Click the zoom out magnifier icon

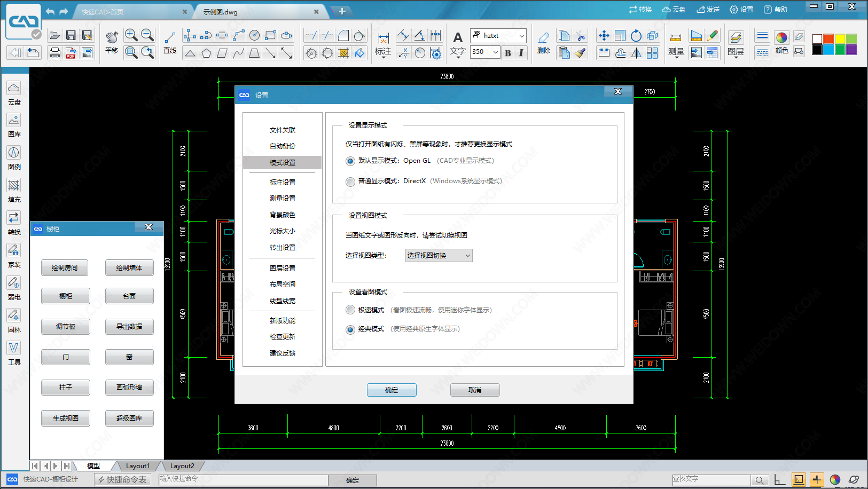(x=147, y=35)
